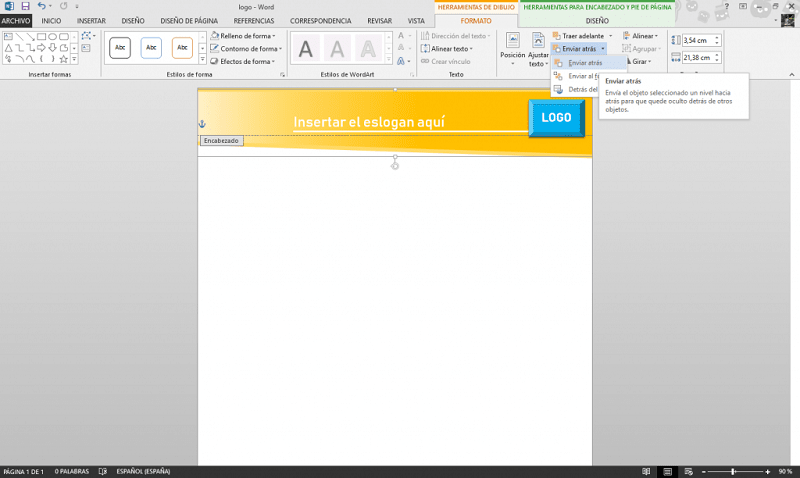Choose the five-point star shape
This screenshot has width=800, height=478.
(x=63, y=59)
